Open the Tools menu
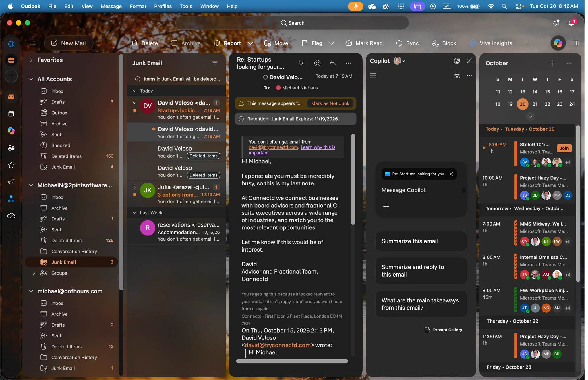This screenshot has width=588, height=380. point(186,6)
